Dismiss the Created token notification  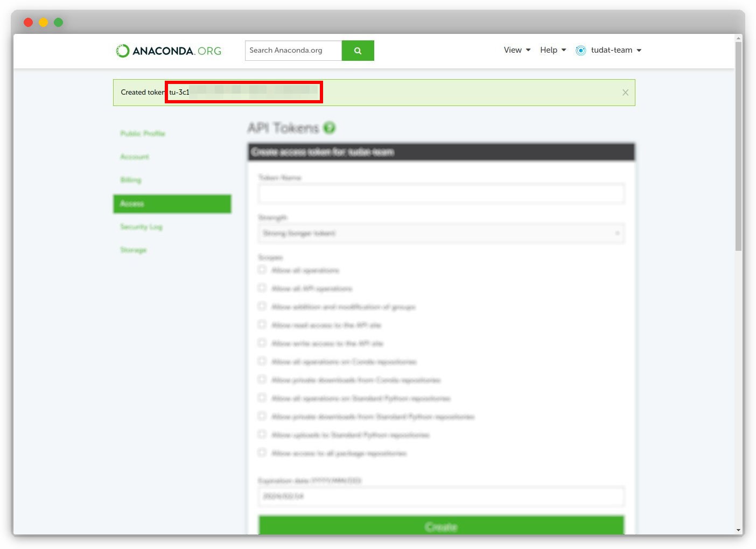point(625,93)
